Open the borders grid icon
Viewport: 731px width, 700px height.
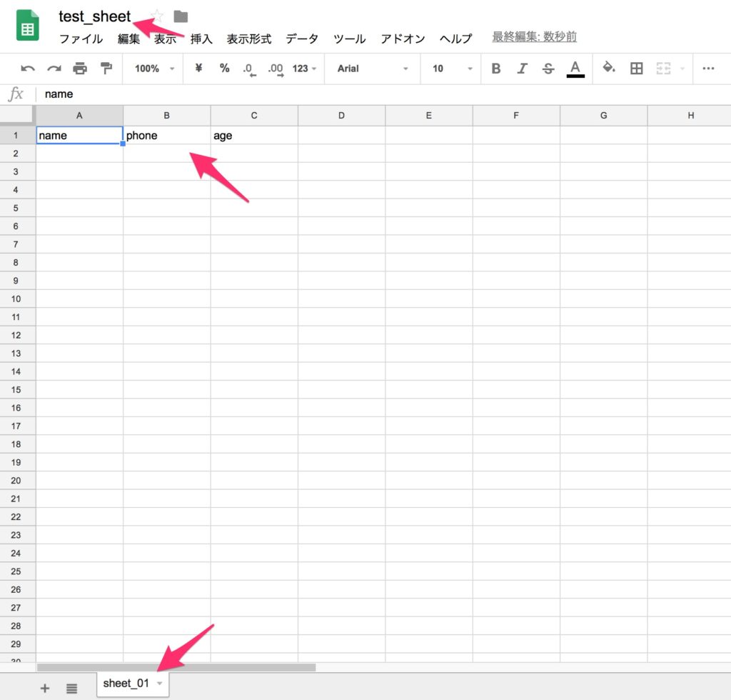tap(636, 69)
